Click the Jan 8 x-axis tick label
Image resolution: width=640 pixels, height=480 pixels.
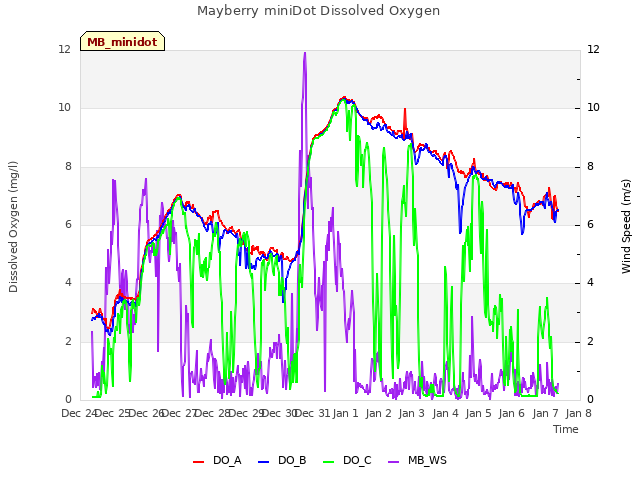[x=578, y=413]
